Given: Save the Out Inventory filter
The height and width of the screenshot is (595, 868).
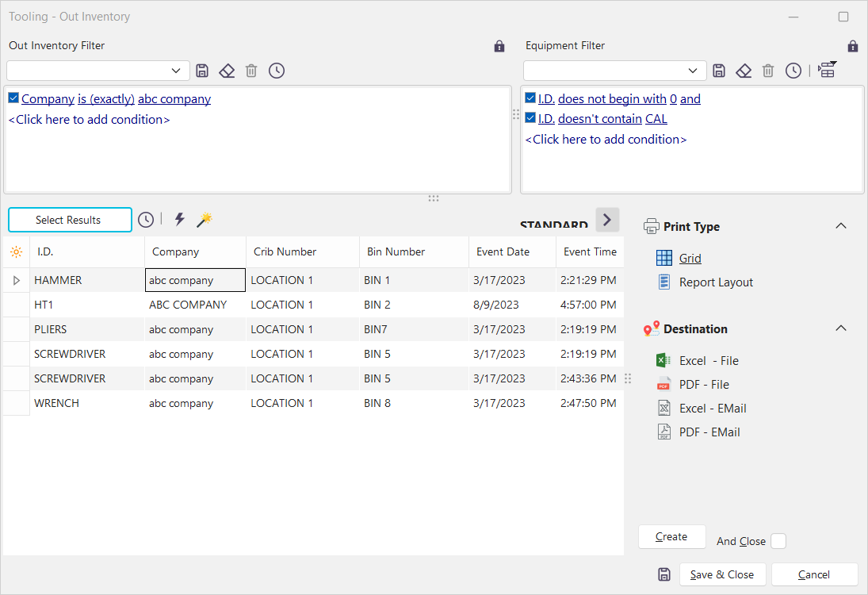Looking at the screenshot, I should (202, 71).
